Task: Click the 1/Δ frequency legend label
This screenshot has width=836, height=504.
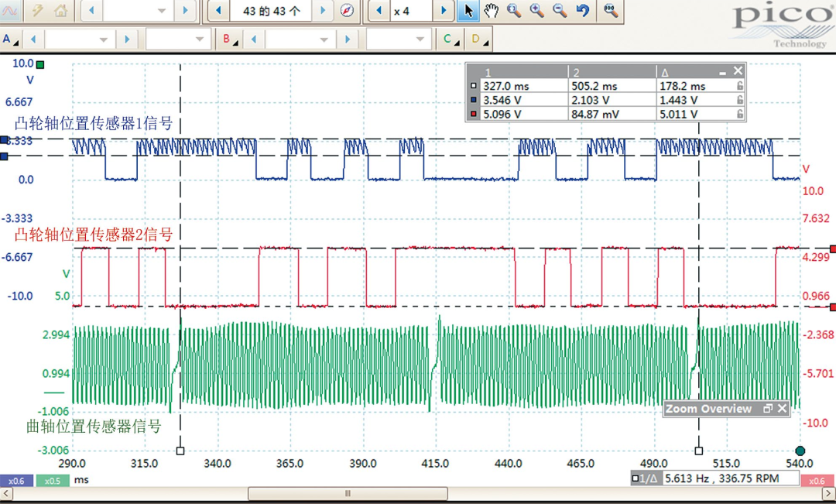Action: [x=645, y=478]
